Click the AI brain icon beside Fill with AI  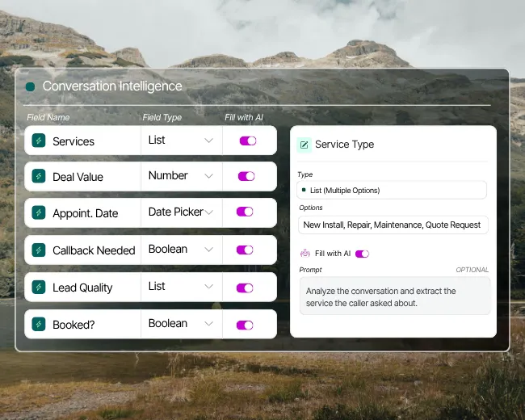point(304,253)
